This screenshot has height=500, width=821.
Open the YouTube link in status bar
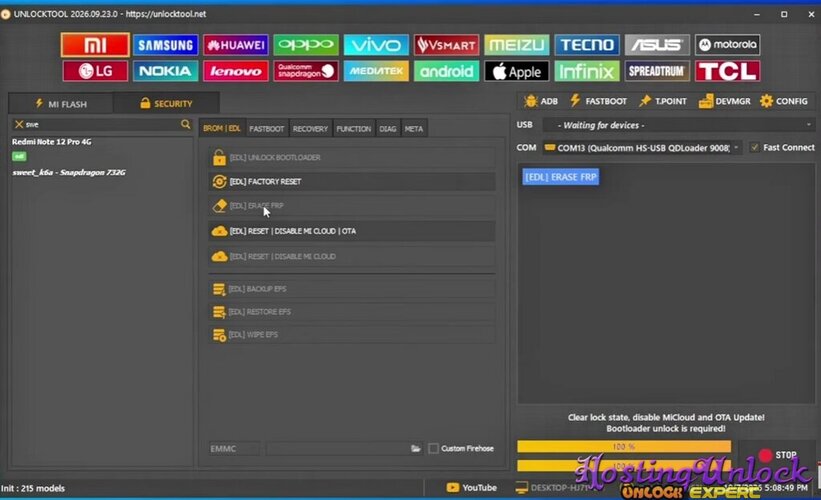(471, 487)
